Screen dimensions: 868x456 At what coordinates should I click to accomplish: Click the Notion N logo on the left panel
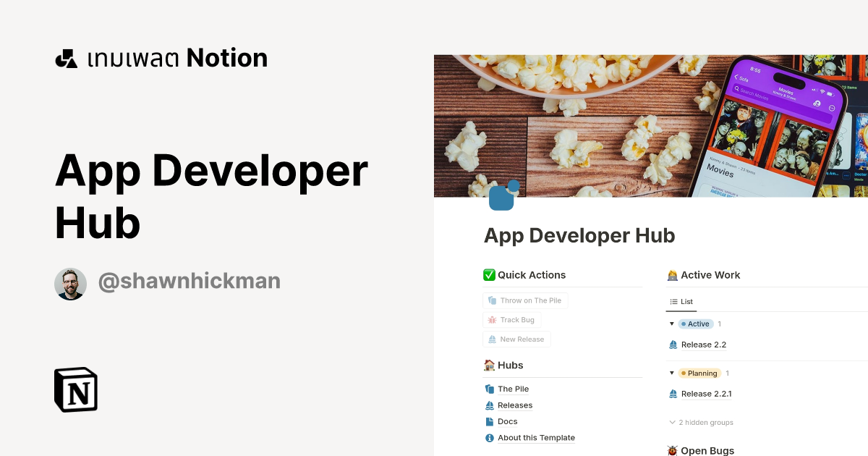pyautogui.click(x=75, y=389)
